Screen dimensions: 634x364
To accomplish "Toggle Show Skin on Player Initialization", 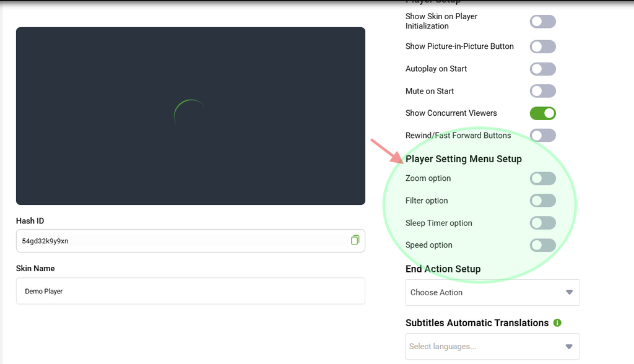I will 542,22.
